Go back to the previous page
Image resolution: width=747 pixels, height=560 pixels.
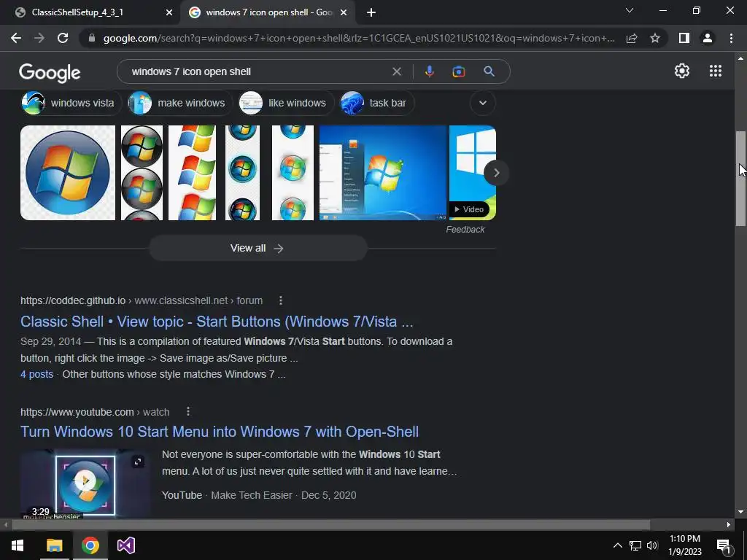16,38
